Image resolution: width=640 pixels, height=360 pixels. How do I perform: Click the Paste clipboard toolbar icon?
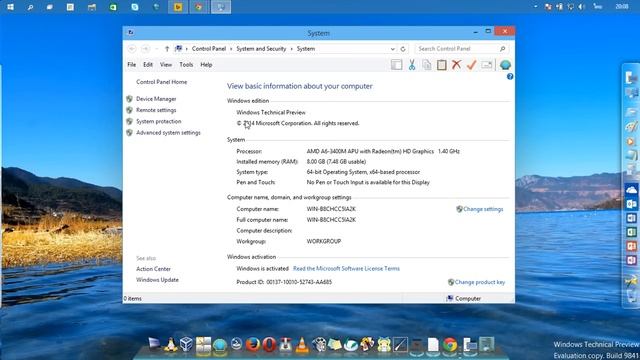(442, 65)
